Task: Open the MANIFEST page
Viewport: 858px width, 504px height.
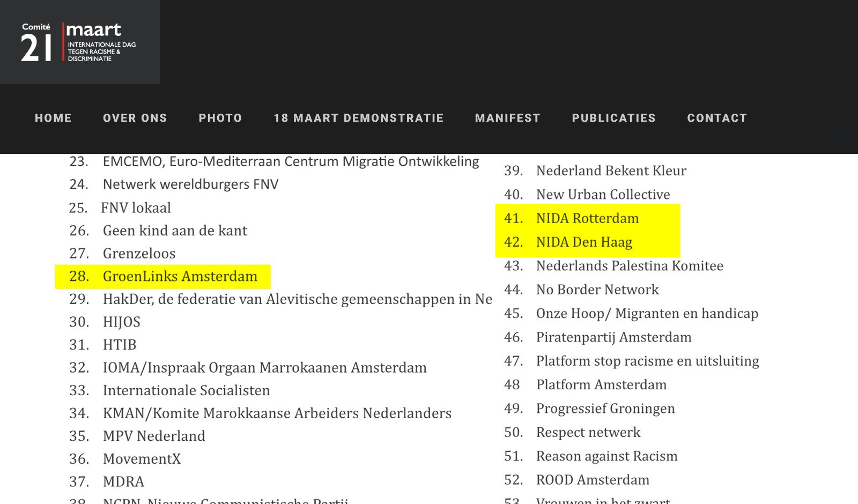Action: point(508,118)
